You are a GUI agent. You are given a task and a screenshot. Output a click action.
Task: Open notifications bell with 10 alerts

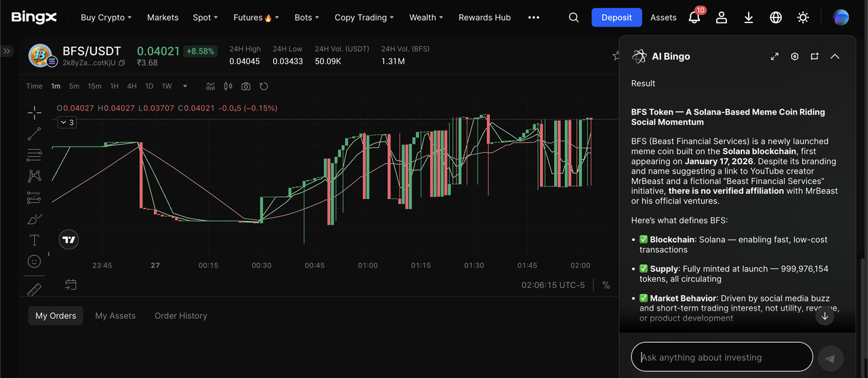click(694, 18)
